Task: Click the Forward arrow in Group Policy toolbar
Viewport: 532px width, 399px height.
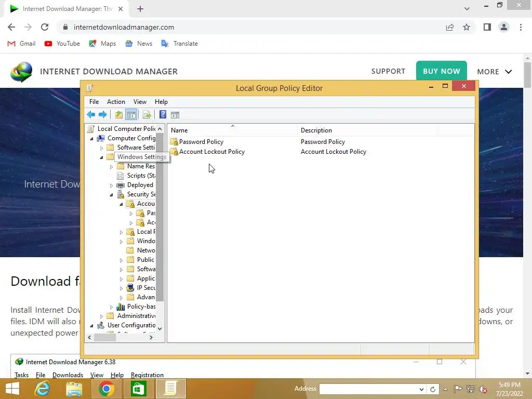Action: pyautogui.click(x=102, y=115)
